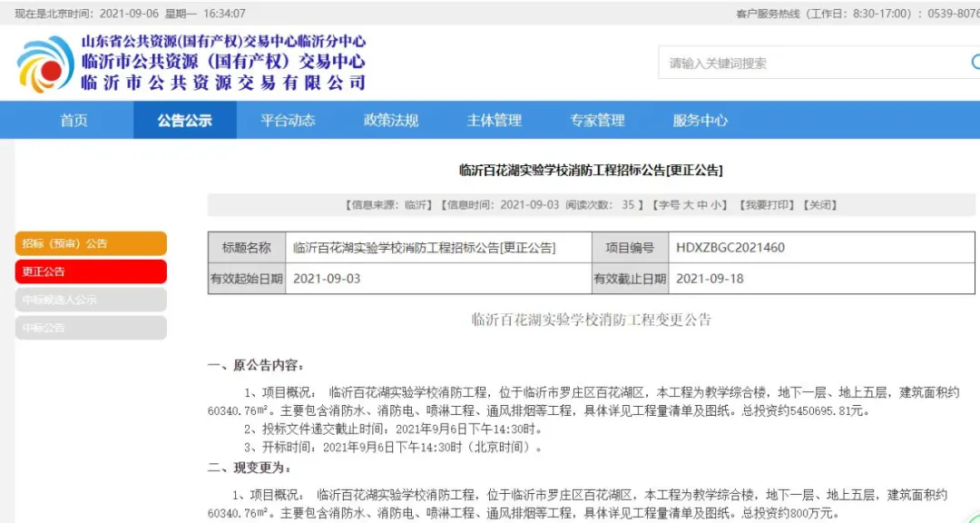Image resolution: width=980 pixels, height=523 pixels.
Task: Click the 有效起始日期 label cell
Action: tap(247, 279)
